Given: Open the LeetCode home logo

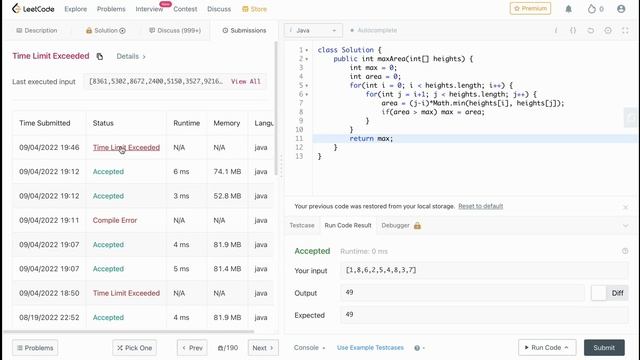Looking at the screenshot, I should [33, 9].
